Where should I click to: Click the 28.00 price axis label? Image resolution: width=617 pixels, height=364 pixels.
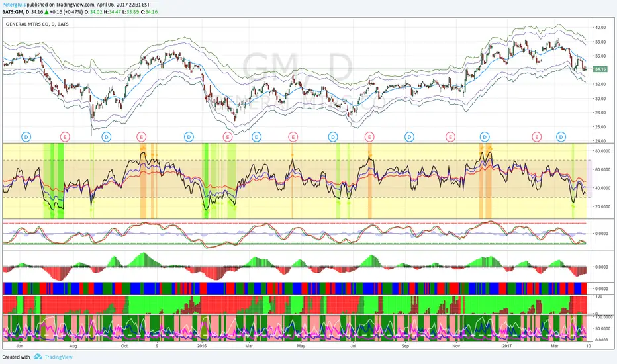click(600, 113)
